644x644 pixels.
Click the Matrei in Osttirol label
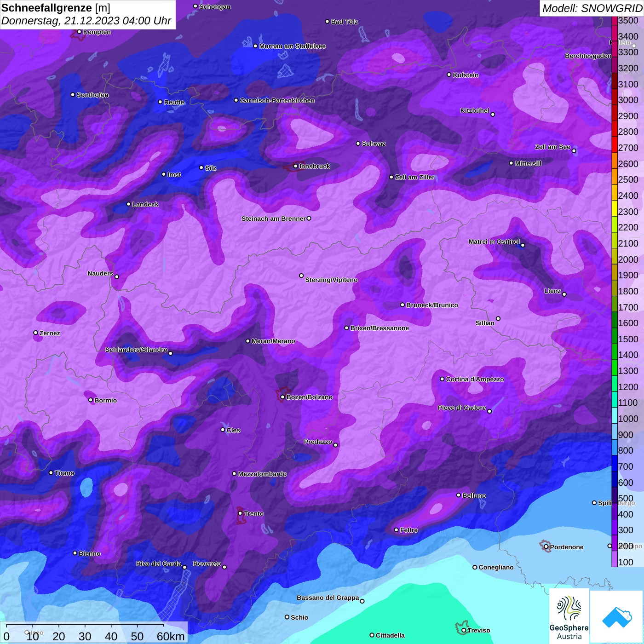point(494,241)
